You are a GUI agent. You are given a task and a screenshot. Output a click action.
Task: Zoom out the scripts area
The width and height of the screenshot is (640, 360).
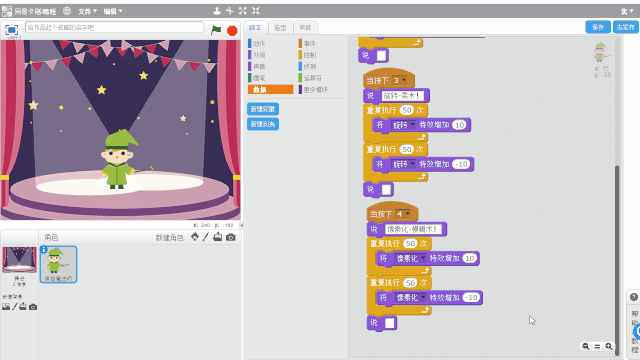click(x=586, y=346)
